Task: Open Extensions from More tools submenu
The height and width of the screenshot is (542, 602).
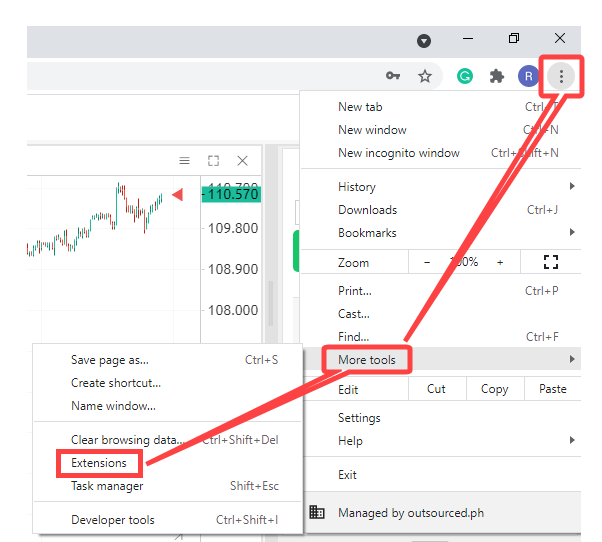Action: [x=168, y=463]
